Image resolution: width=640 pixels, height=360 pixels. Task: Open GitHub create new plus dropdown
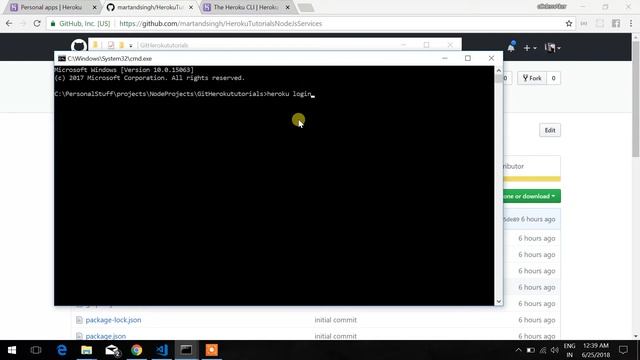point(529,48)
